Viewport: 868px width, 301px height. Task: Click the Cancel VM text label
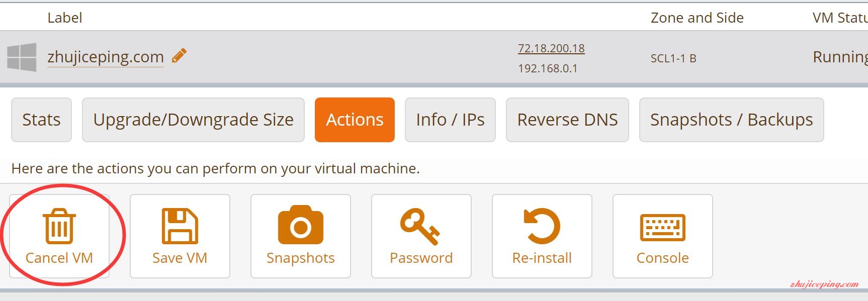point(59,258)
